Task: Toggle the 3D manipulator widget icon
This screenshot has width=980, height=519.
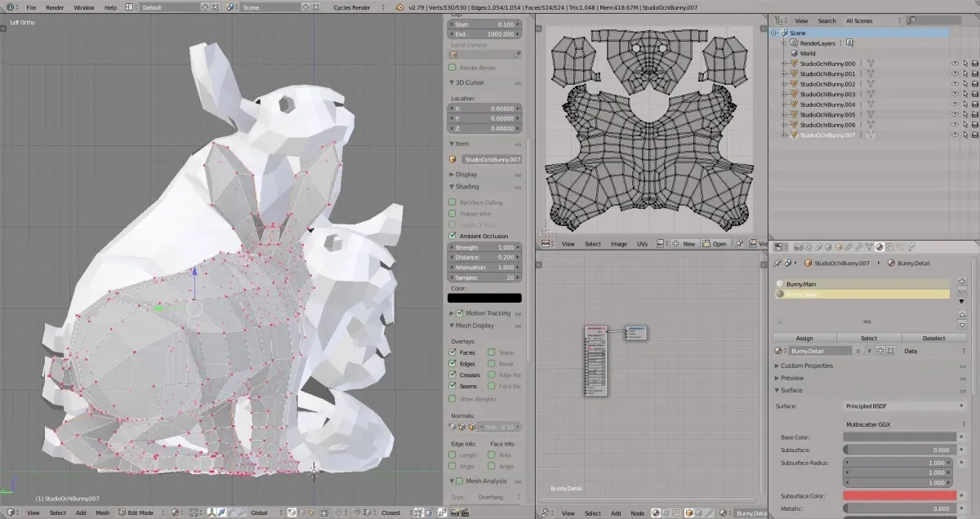Action: (211, 512)
